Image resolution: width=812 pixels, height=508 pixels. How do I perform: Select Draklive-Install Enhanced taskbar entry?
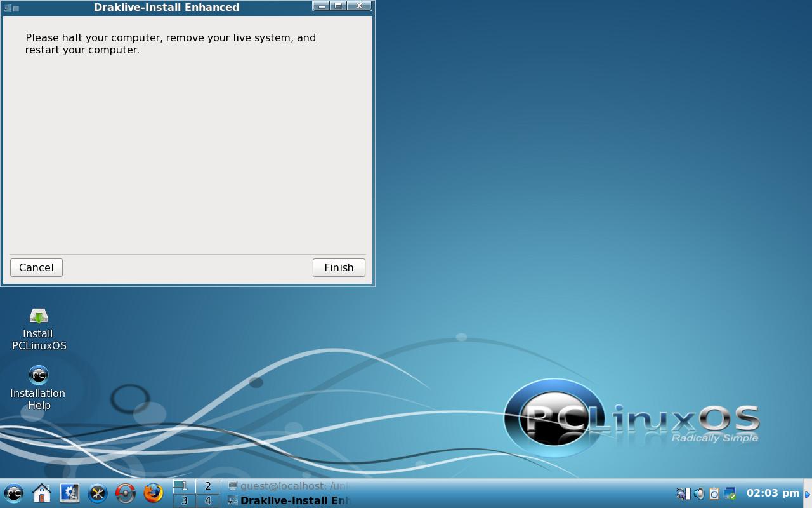coord(289,500)
